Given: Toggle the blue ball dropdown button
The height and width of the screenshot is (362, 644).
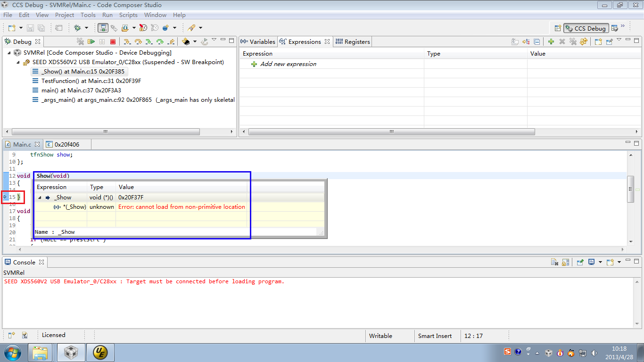Looking at the screenshot, I should pyautogui.click(x=165, y=28).
